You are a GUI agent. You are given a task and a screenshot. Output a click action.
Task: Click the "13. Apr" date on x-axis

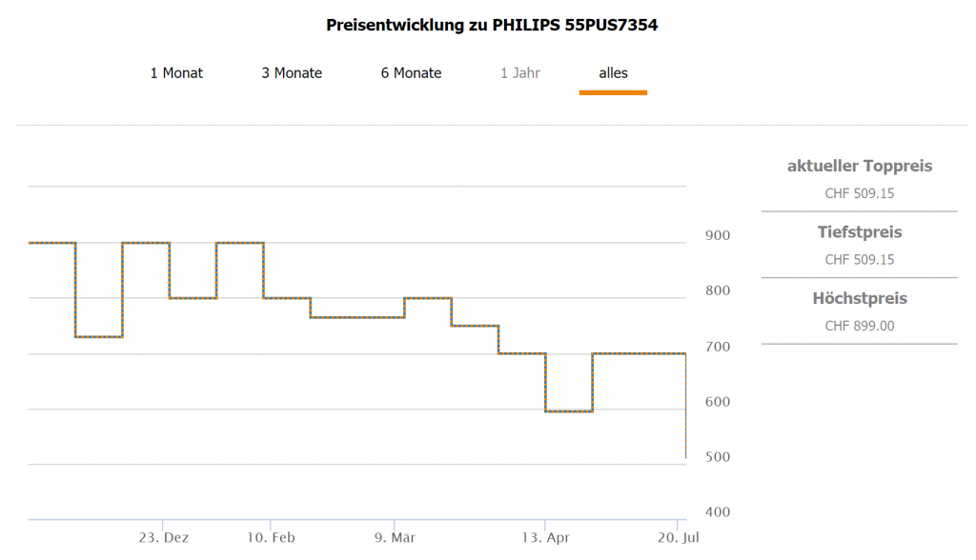click(544, 538)
